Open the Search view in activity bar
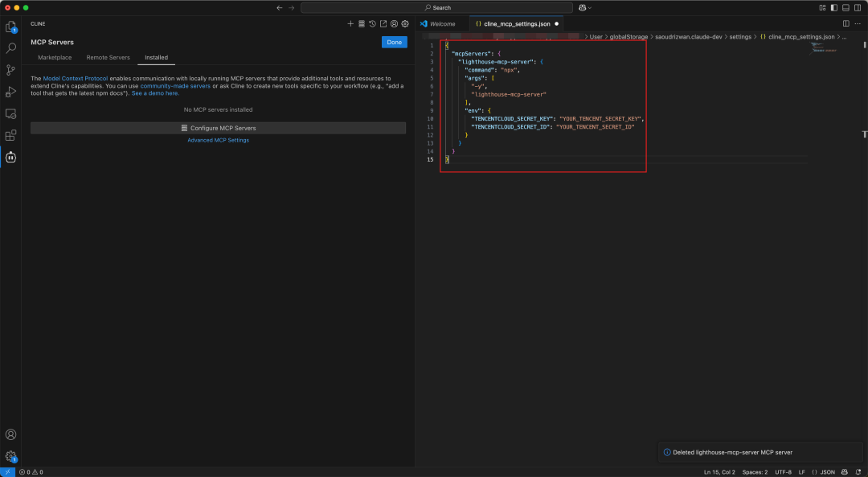Viewport: 868px width, 477px height. pos(10,48)
